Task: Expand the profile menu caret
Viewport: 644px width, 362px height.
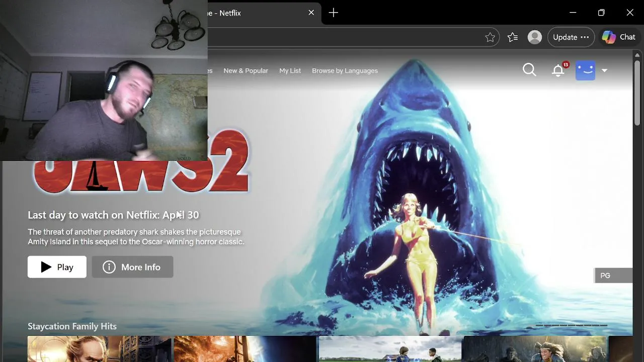Action: point(604,70)
